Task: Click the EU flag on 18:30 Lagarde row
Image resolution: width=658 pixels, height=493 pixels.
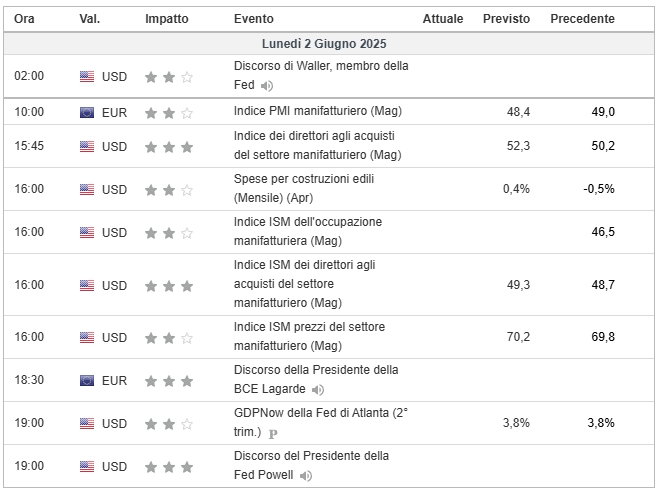Action: coord(87,381)
